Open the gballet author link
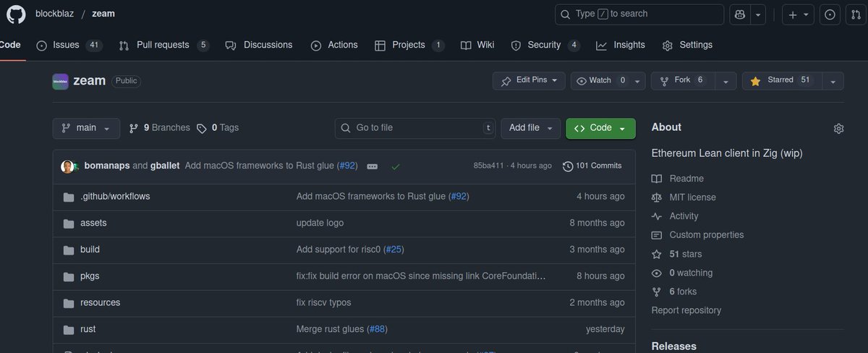Viewport: 868px width, 353px height. 165,166
